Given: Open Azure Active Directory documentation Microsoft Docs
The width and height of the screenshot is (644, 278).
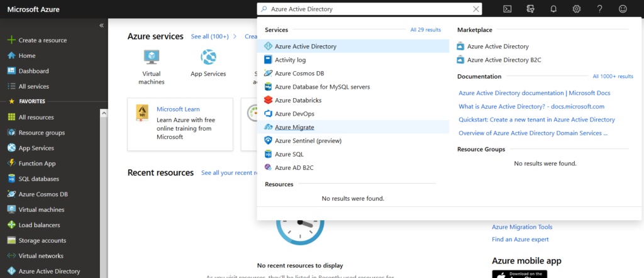Looking at the screenshot, I should click(x=535, y=93).
